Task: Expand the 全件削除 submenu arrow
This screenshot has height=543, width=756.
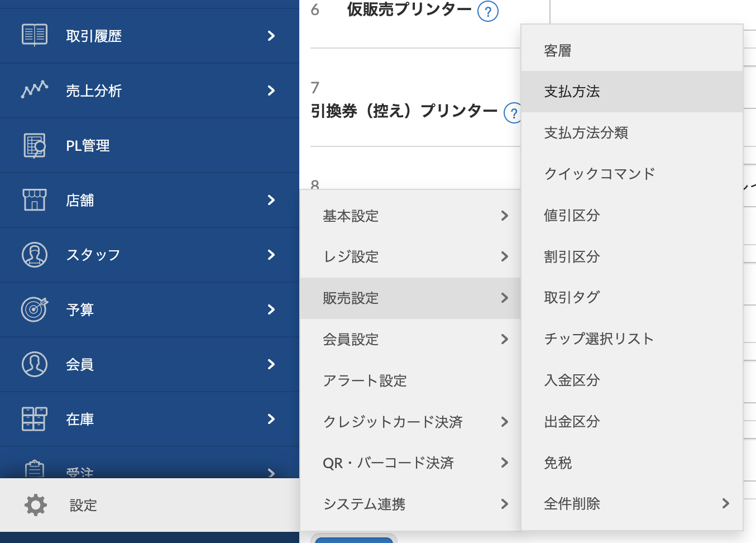Action: pos(725,503)
